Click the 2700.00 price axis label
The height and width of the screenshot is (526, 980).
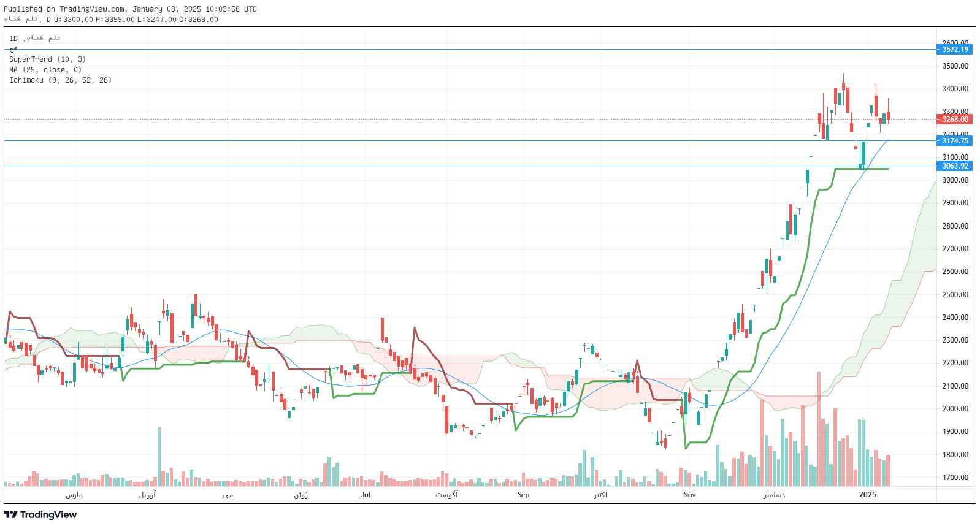955,249
